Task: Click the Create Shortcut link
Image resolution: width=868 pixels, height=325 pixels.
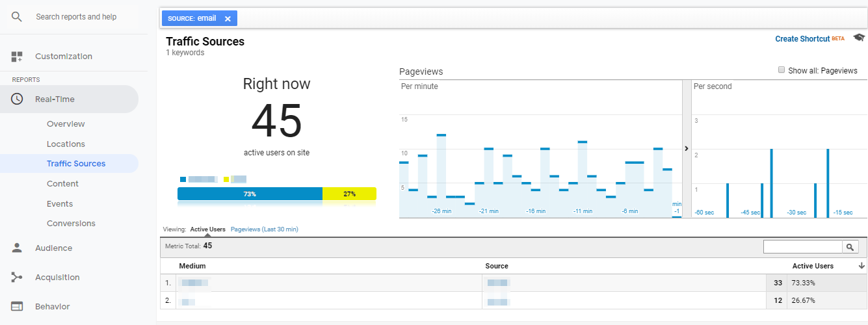Action: [x=802, y=39]
